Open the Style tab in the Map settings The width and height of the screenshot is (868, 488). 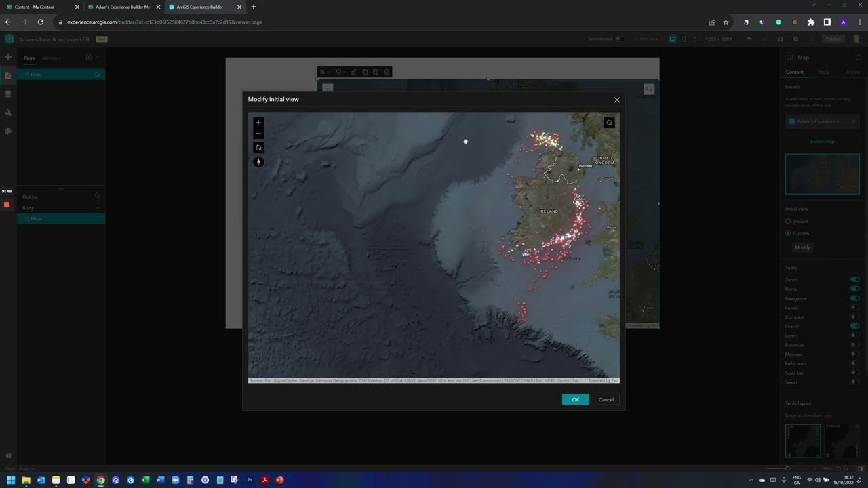click(823, 72)
